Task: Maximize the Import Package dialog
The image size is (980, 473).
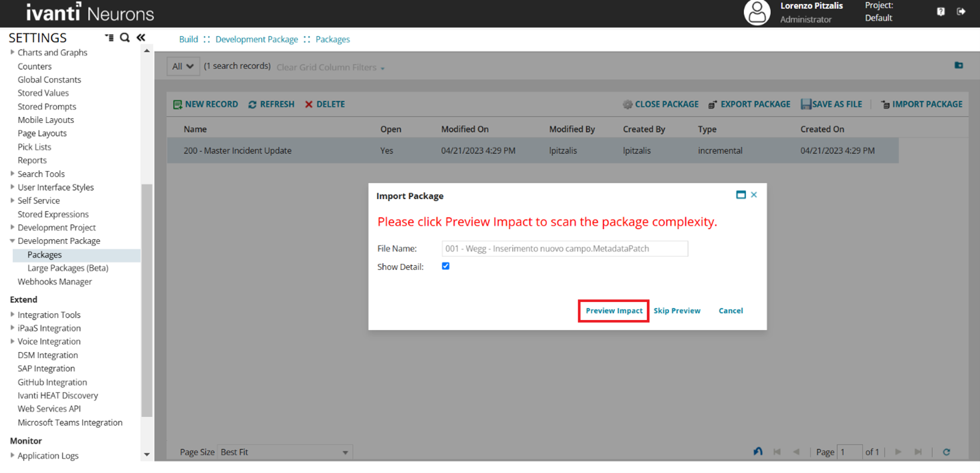Action: click(741, 195)
